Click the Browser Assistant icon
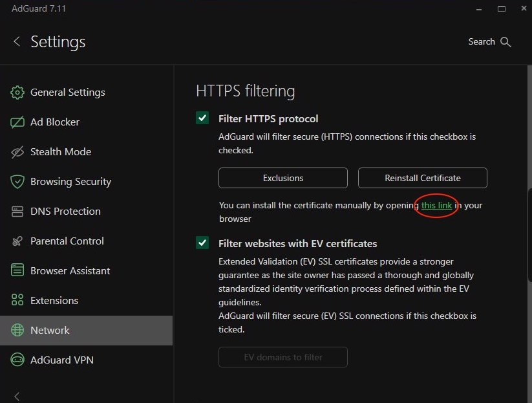Screen dimensions: 532x403 pos(17,270)
